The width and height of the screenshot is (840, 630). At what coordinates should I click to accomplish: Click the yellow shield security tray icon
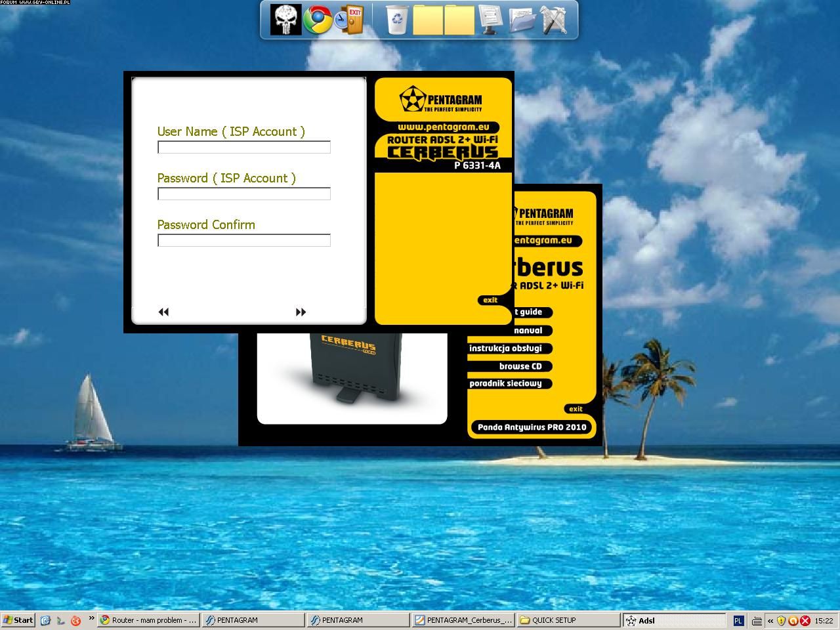pos(781,620)
